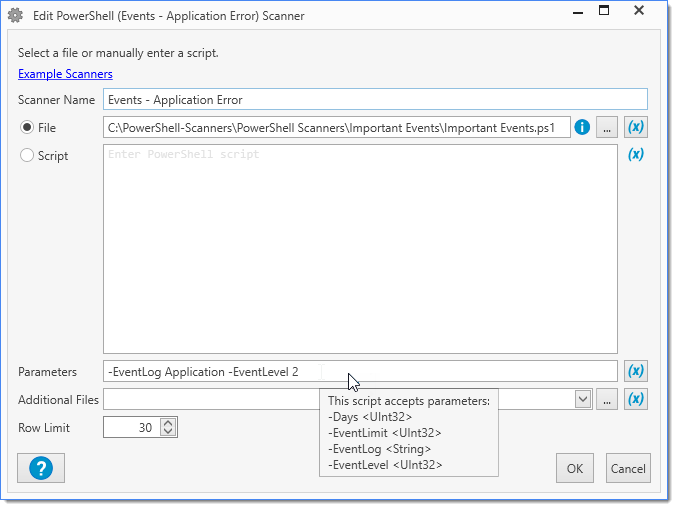Viewport: 676px width, 508px height.
Task: Browse for additional files with ellipsis button
Action: coord(607,399)
